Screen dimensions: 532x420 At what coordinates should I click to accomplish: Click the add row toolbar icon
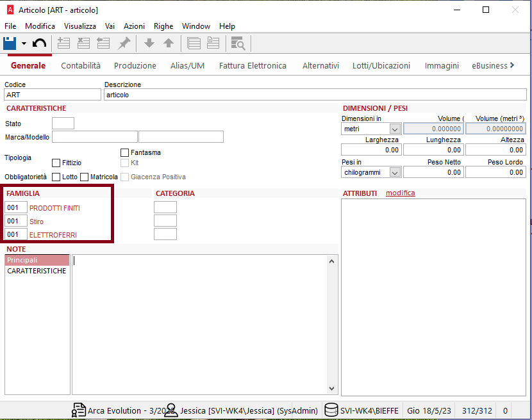coord(63,44)
